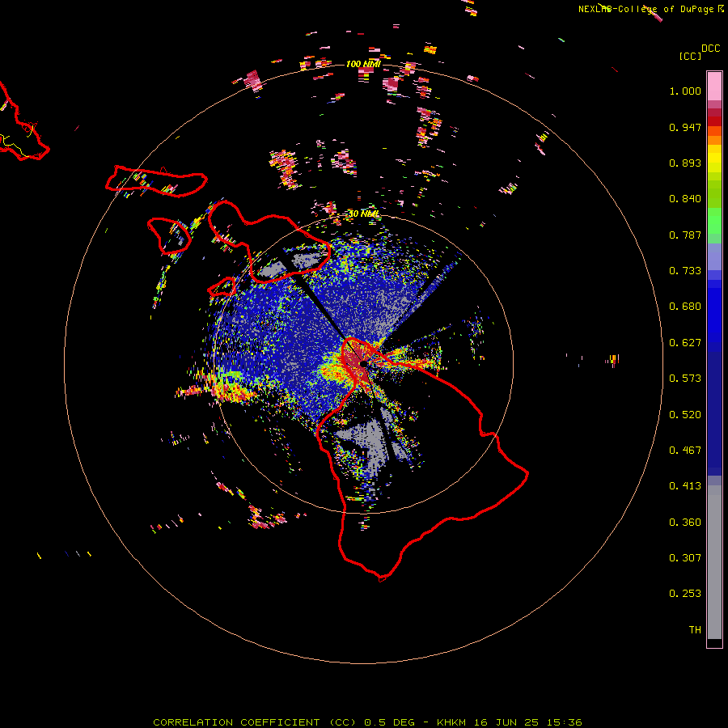The image size is (728, 728).
Task: Click the Correlation Coefficient KHKM caption
Action: [x=367, y=722]
